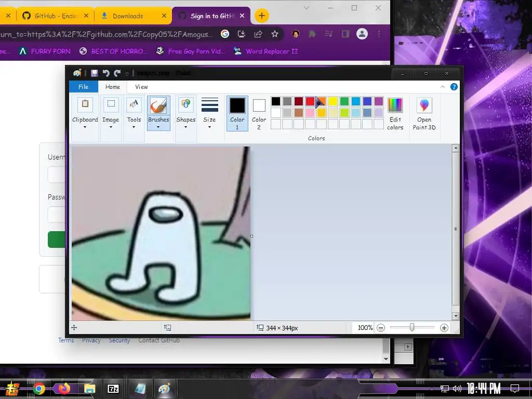The width and height of the screenshot is (532, 399).
Task: Select Color 2 background button
Action: (x=259, y=113)
